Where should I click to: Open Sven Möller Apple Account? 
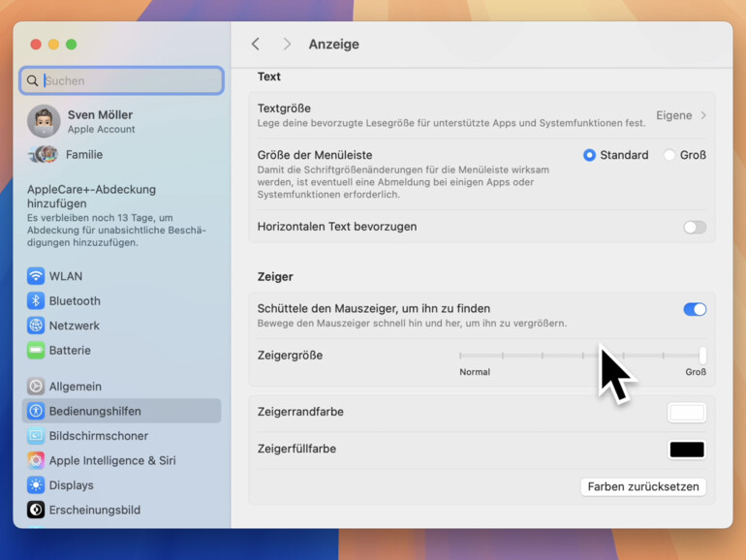point(101,121)
